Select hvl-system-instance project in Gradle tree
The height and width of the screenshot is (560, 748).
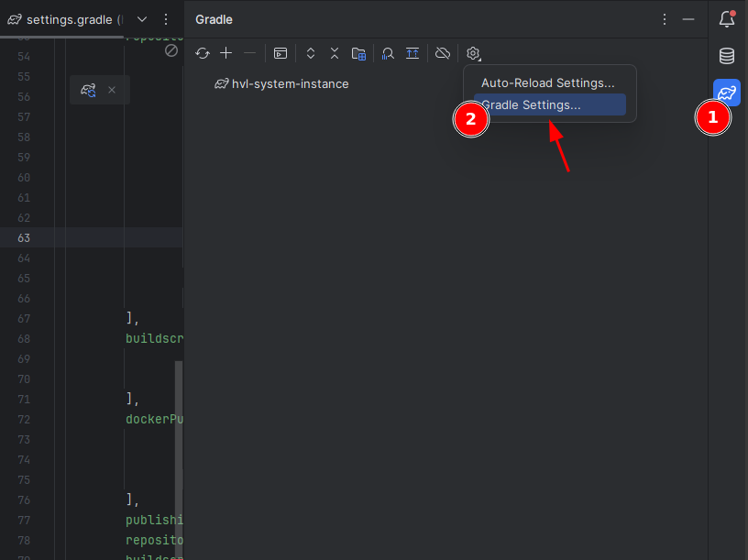tap(290, 83)
